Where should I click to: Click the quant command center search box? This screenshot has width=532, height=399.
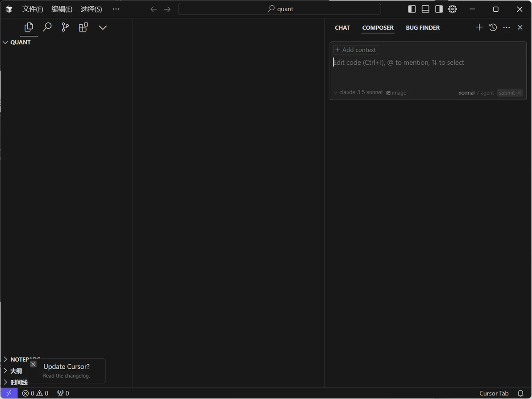(279, 9)
